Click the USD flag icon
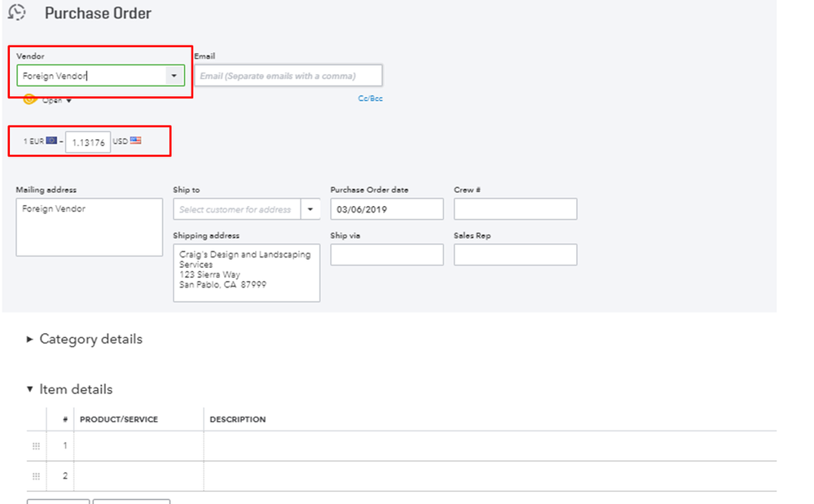 [135, 141]
